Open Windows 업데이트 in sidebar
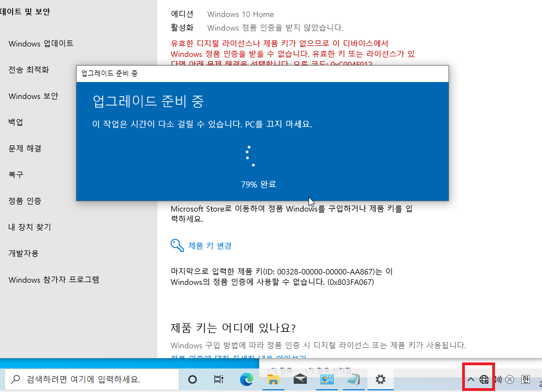This screenshot has height=392, width=542. (x=41, y=44)
